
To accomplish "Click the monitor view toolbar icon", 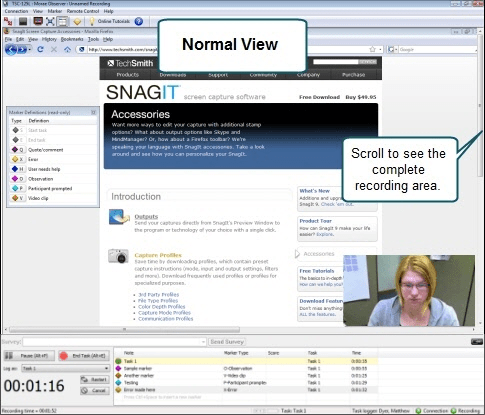I will [x=38, y=21].
